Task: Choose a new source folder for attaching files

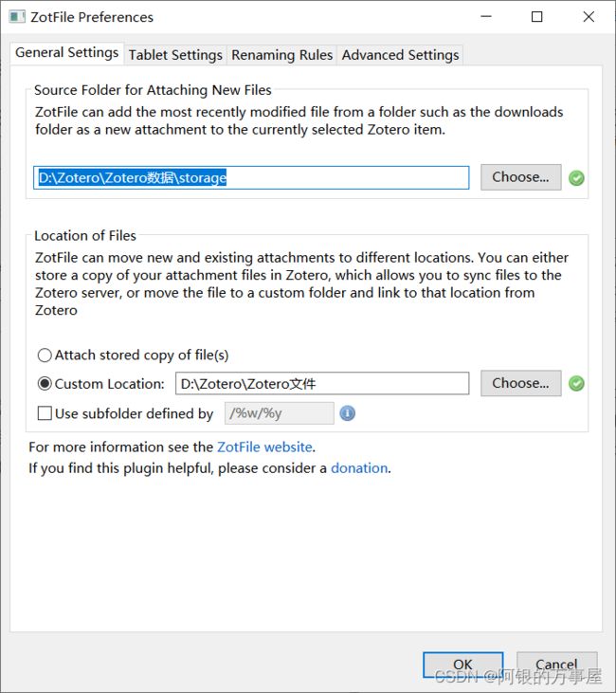Action: [521, 177]
